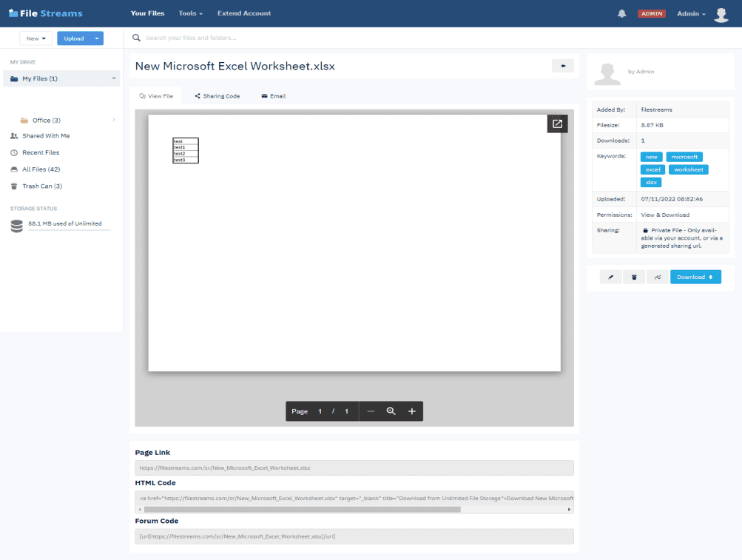
Task: Open the document preview in a new window
Action: [558, 124]
